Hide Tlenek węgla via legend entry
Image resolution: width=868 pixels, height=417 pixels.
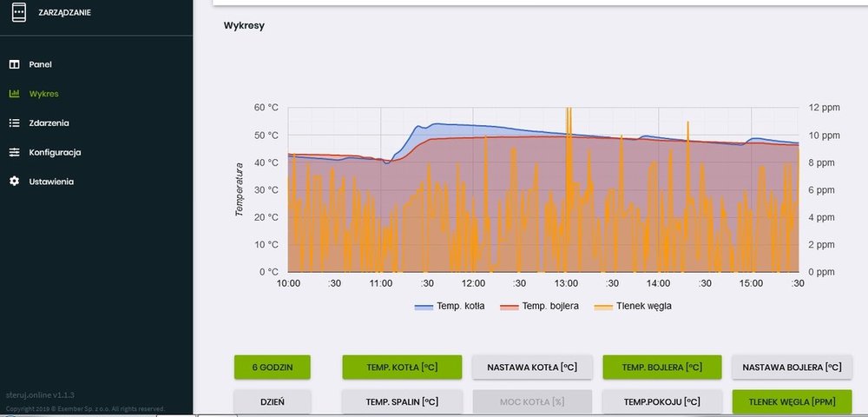[641, 306]
